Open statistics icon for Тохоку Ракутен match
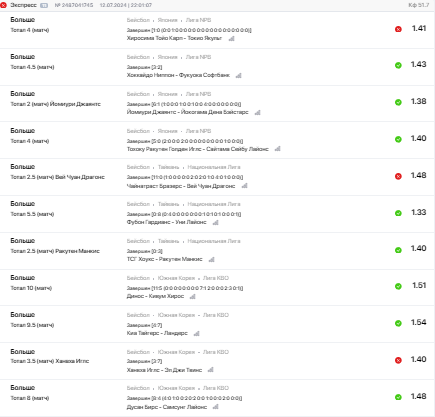 [x=277, y=149]
